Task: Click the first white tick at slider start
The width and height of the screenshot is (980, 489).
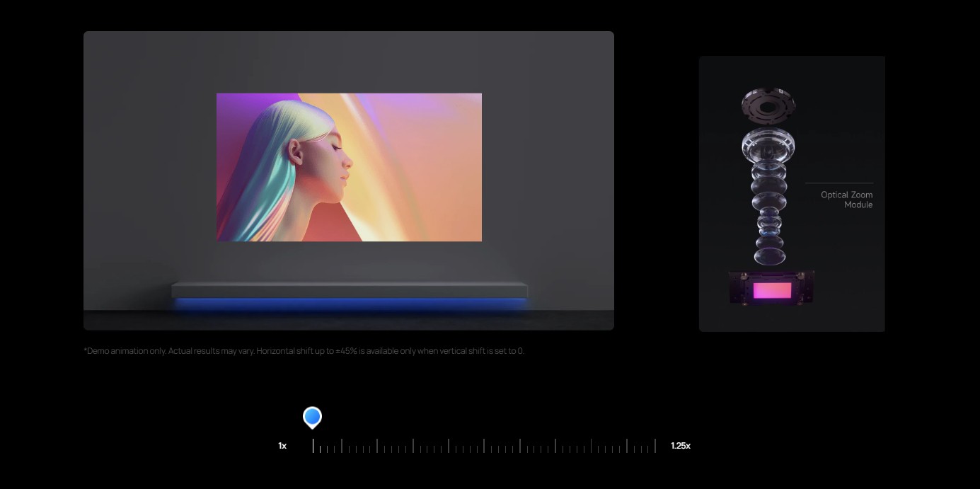Action: pos(313,446)
